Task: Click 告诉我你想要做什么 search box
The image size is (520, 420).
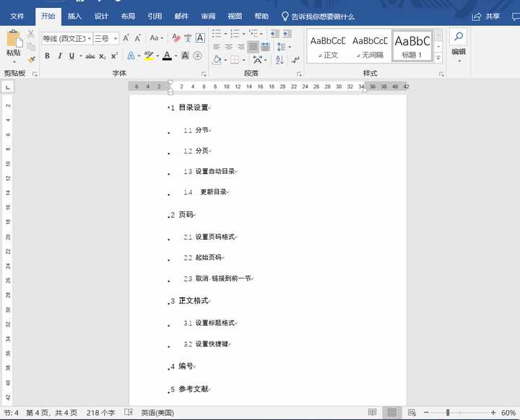Action: [318, 17]
